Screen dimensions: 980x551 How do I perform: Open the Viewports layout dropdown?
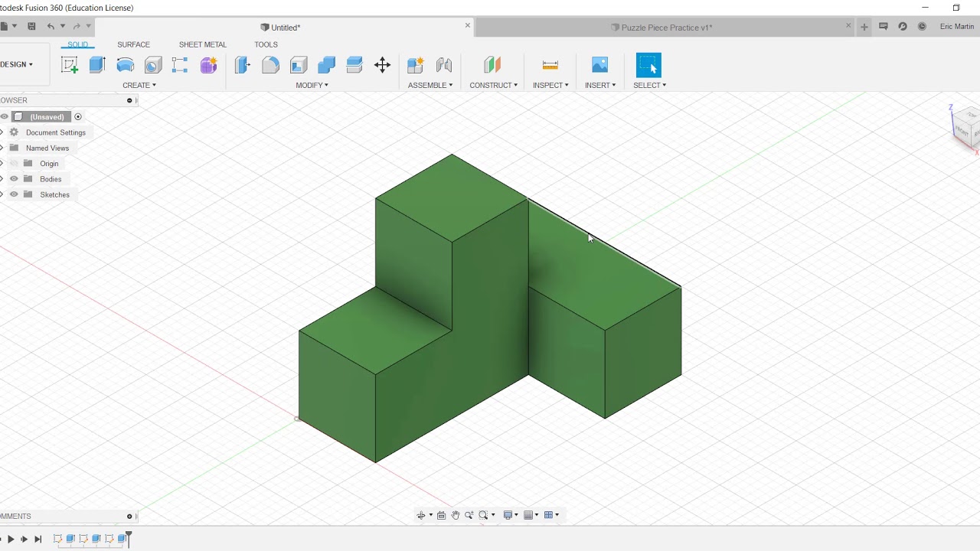[x=551, y=515]
